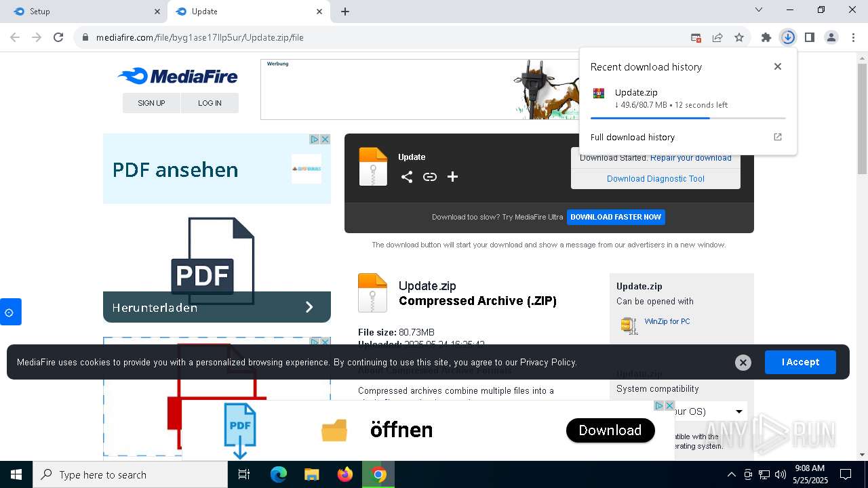Click the black Download ad button
Image resolution: width=868 pixels, height=488 pixels.
point(610,430)
